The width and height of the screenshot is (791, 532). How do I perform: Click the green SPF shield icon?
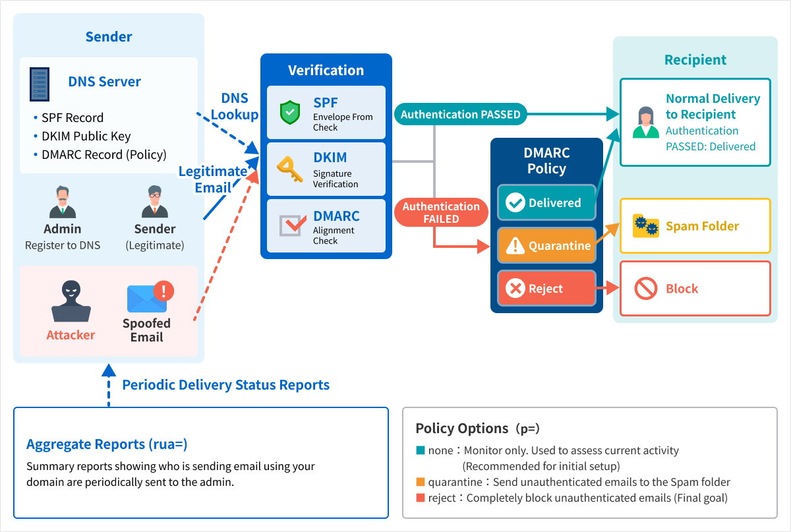[289, 113]
